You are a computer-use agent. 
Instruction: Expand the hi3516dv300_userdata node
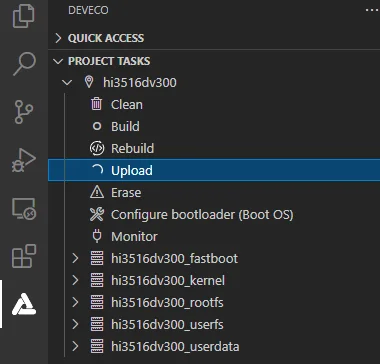[75, 346]
